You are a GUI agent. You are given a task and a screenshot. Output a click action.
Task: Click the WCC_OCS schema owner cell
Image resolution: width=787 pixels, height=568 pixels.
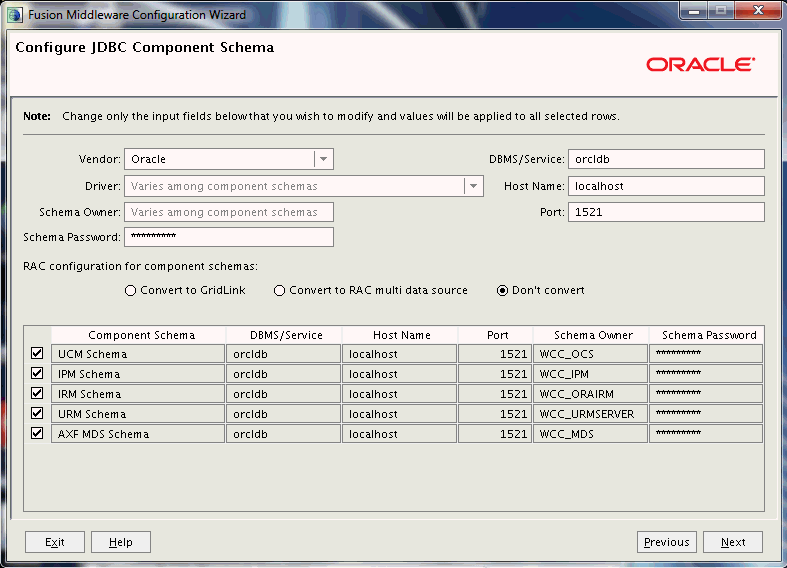point(590,354)
